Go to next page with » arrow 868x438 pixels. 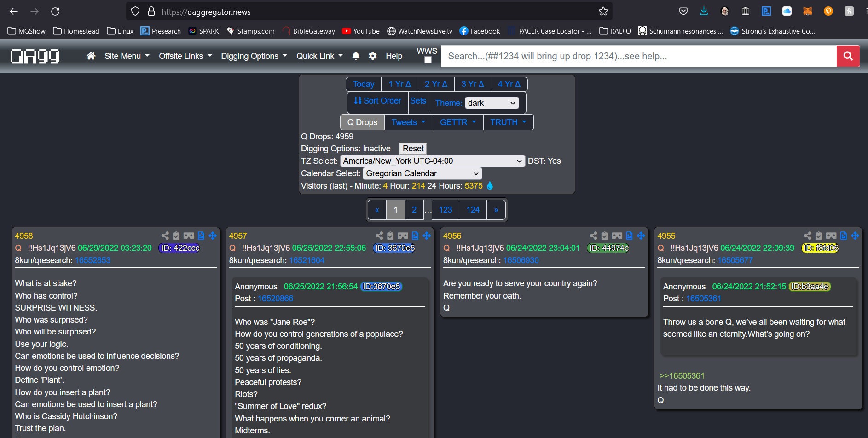[496, 210]
